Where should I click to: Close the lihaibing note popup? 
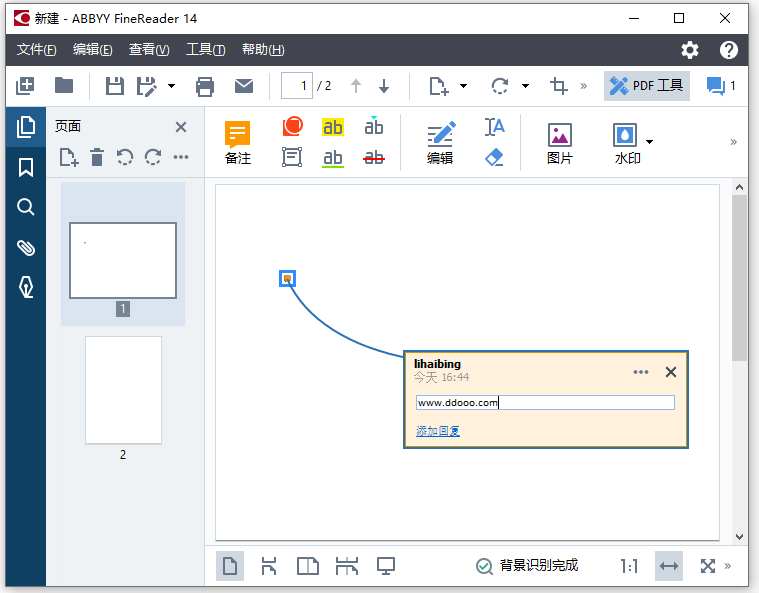(671, 372)
